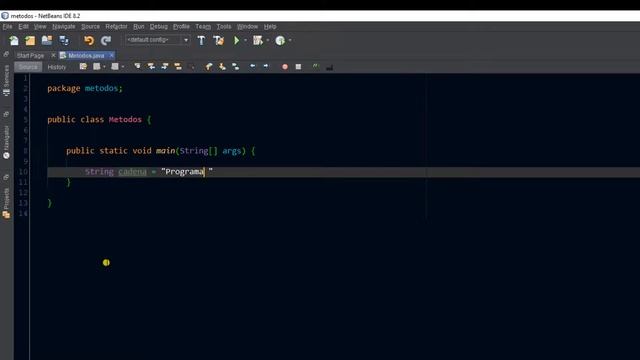Open the Navigate menu
The image size is (640, 360).
(64, 27)
